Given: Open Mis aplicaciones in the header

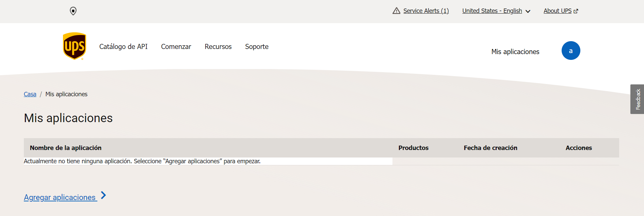Looking at the screenshot, I should (515, 52).
